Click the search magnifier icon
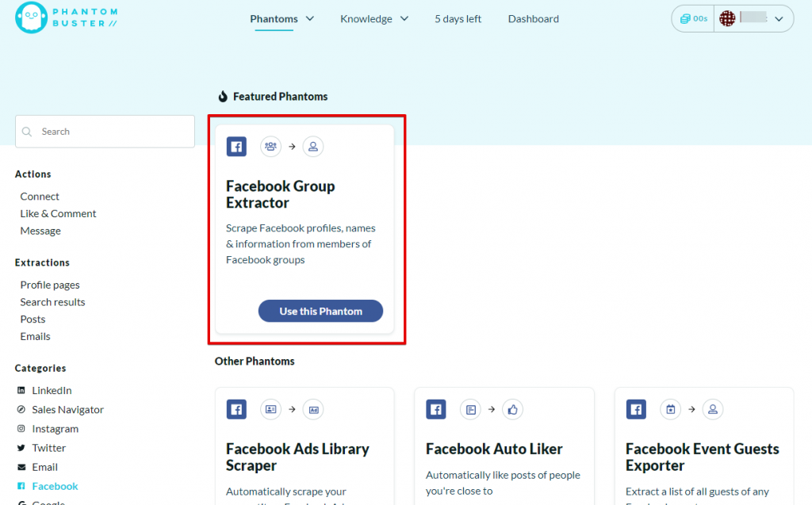812x505 pixels. (27, 132)
